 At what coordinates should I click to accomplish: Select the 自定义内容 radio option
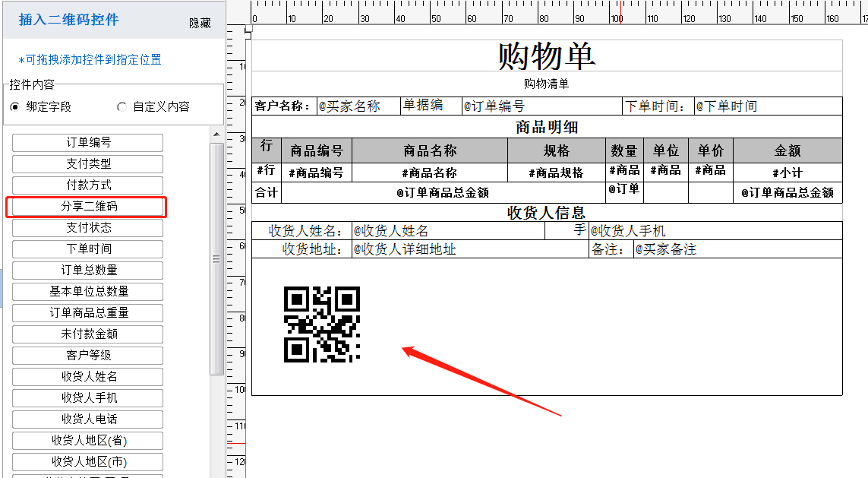tap(122, 107)
